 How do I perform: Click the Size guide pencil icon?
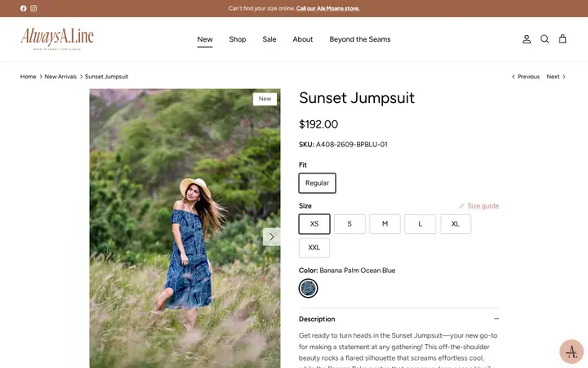point(461,206)
